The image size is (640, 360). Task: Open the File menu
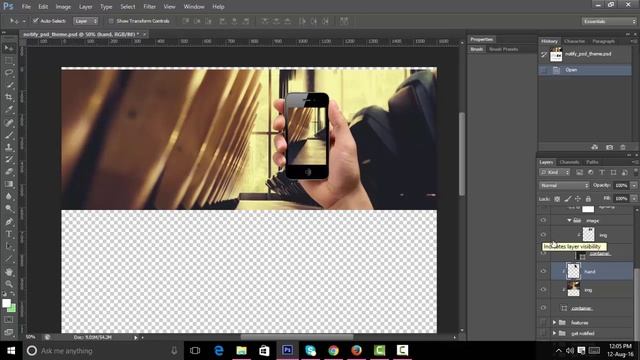pyautogui.click(x=26, y=7)
